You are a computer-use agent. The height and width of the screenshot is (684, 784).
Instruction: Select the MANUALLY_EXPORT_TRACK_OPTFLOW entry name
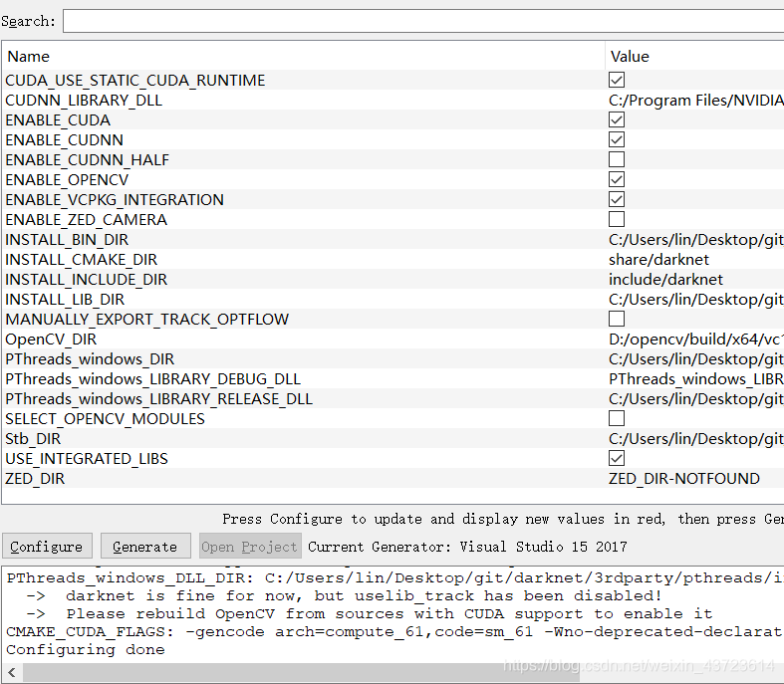click(147, 320)
